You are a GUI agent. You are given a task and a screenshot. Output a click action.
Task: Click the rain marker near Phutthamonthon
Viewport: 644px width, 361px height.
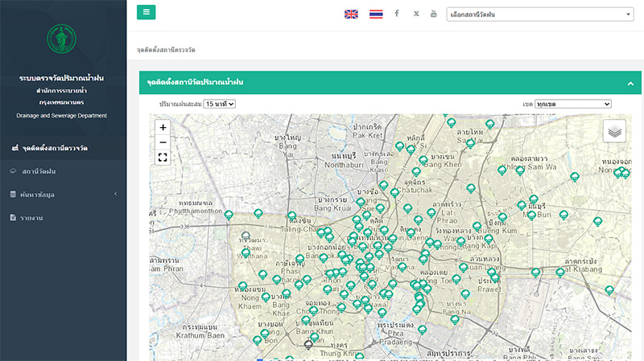click(229, 215)
